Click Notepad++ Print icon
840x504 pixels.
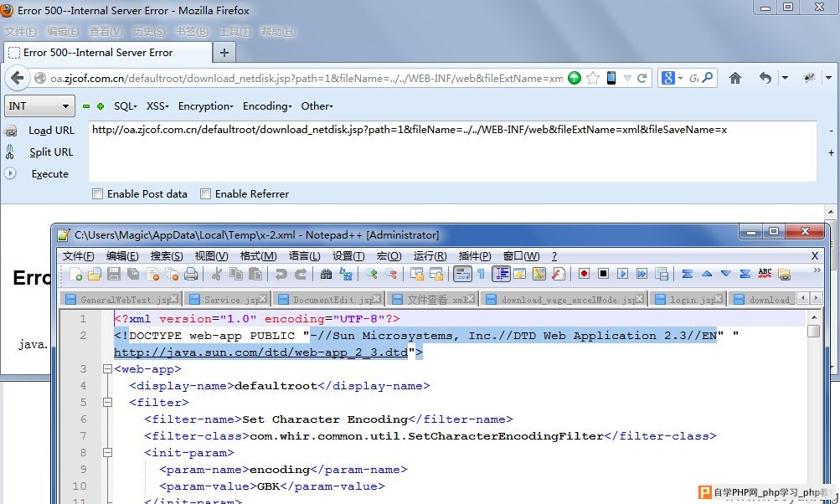[191, 275]
